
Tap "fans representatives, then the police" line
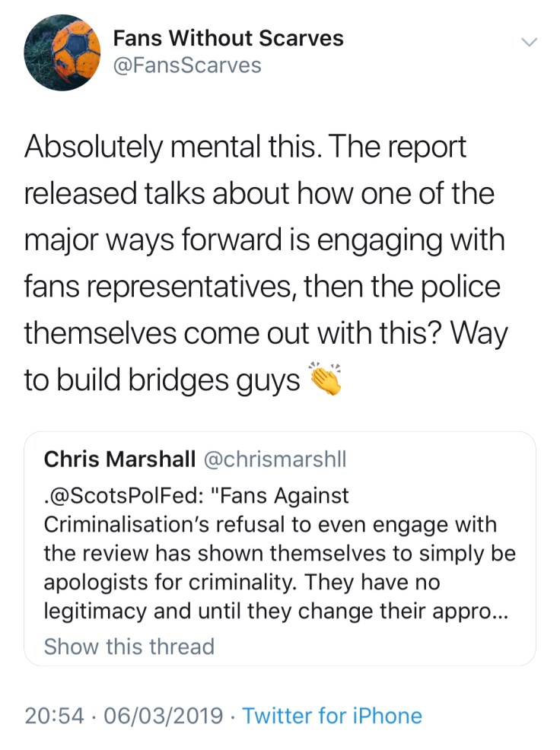(262, 287)
